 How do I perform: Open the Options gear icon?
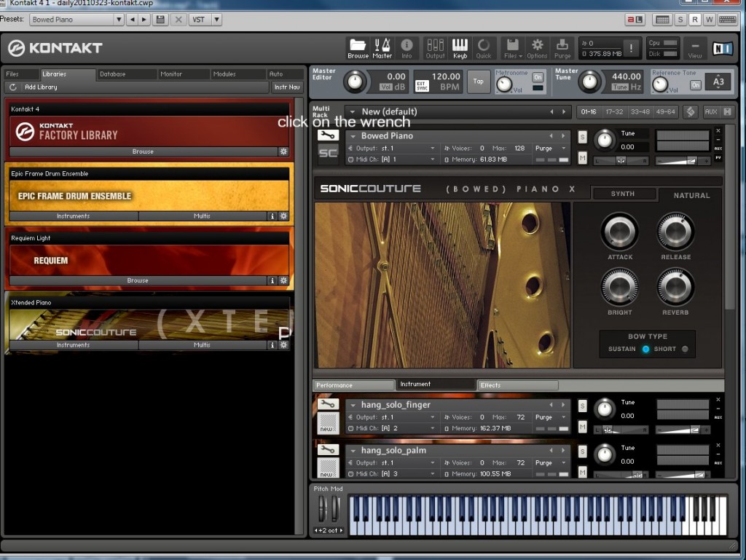[x=537, y=48]
